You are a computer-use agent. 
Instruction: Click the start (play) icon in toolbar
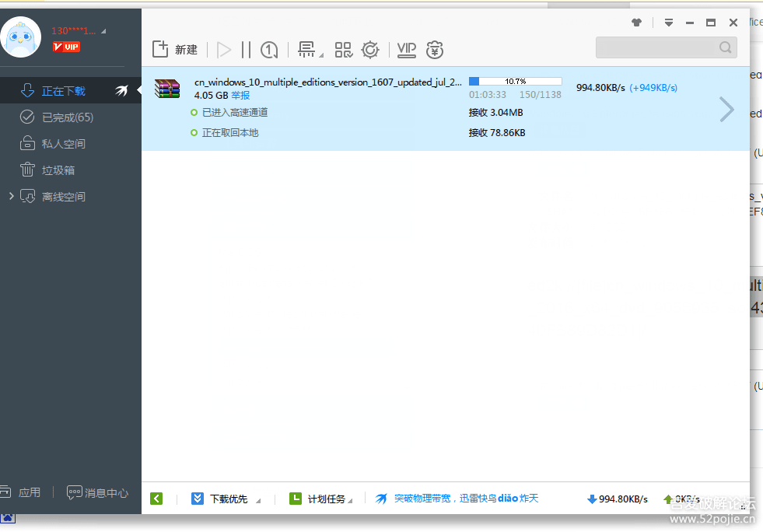pyautogui.click(x=224, y=50)
